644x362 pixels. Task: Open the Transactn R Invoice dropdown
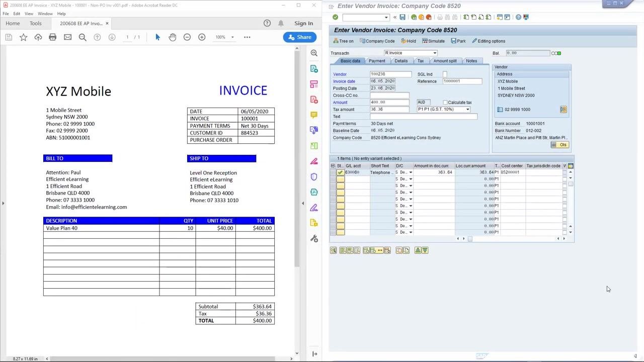click(435, 53)
